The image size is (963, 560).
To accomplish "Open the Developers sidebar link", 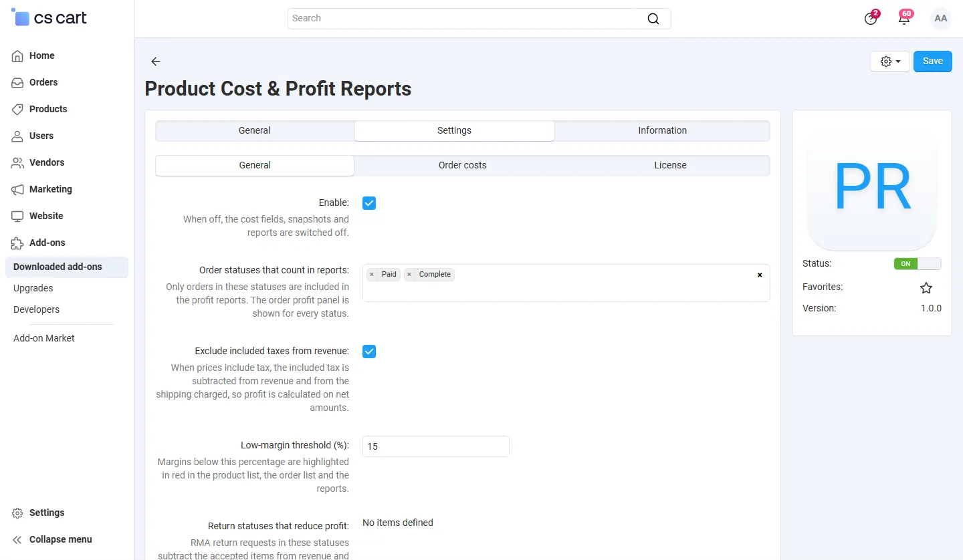I will [37, 309].
